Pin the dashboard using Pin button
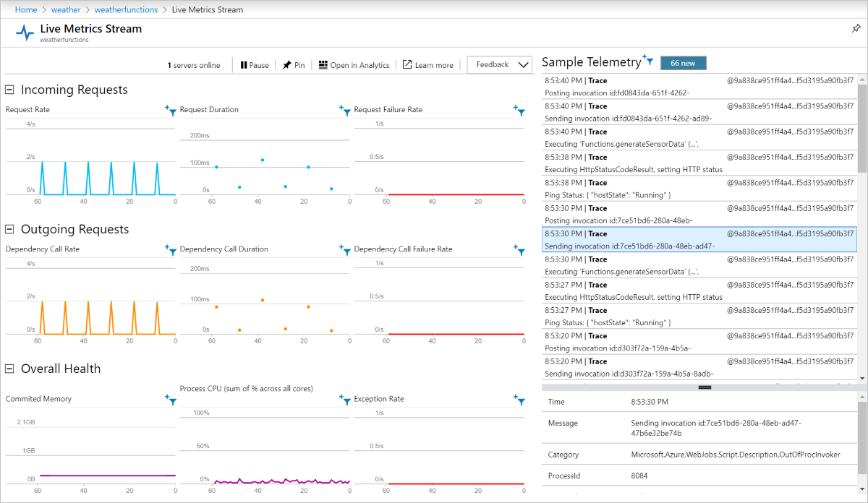 tap(293, 64)
